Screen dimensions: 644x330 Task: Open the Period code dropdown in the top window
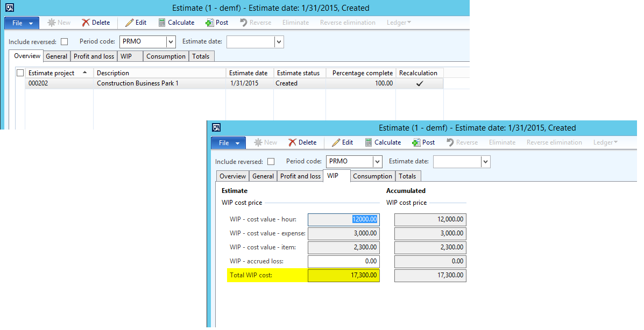(x=171, y=42)
